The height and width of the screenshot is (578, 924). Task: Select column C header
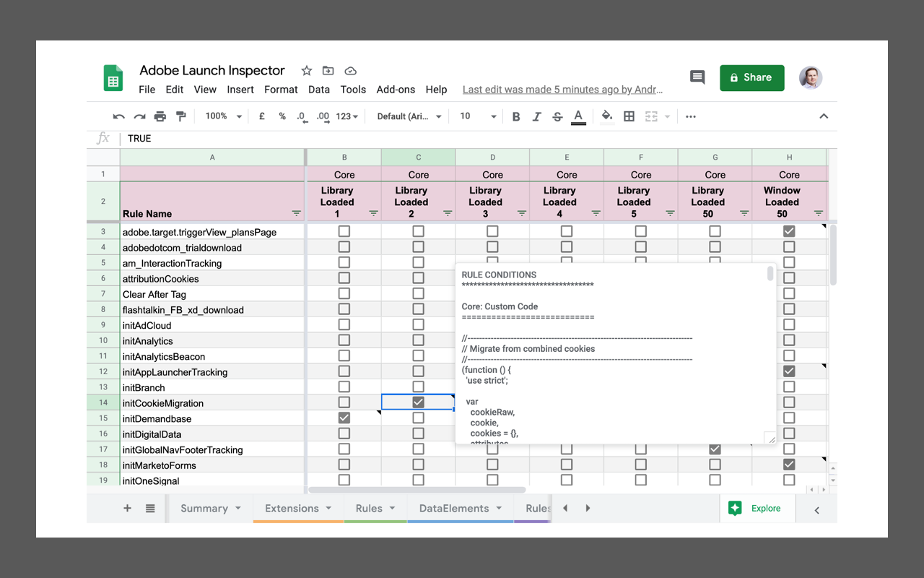(x=418, y=157)
